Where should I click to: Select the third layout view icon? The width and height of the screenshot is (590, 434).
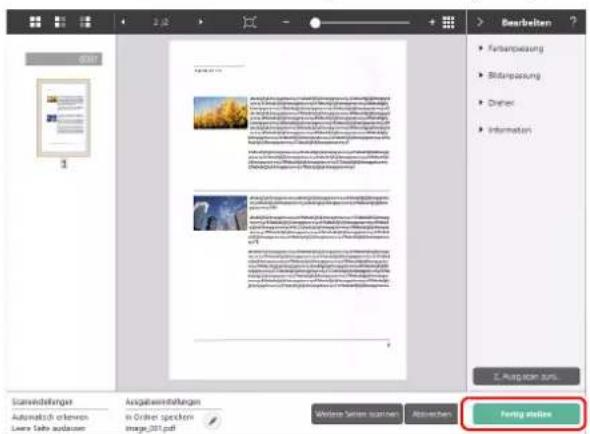click(x=85, y=22)
